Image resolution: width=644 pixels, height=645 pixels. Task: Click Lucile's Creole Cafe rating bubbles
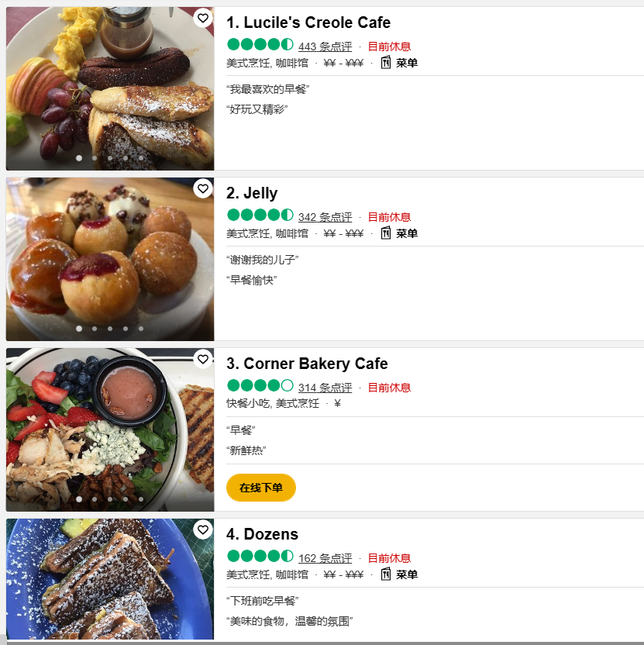pos(260,45)
